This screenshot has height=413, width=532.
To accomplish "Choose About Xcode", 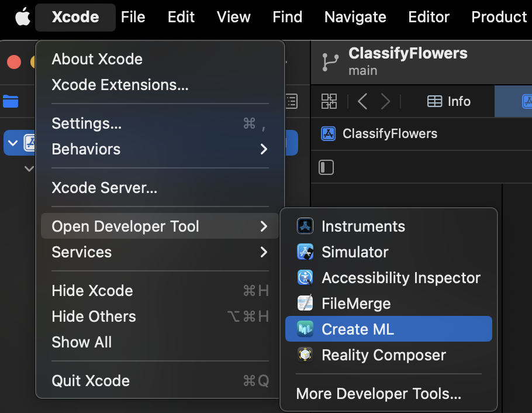I will (160, 59).
